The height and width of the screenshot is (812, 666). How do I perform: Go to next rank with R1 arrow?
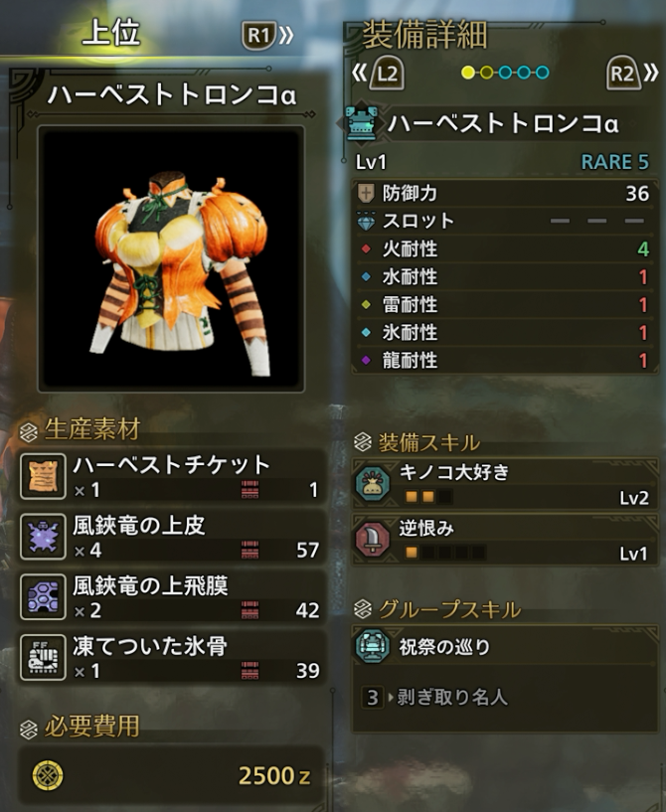point(267,35)
